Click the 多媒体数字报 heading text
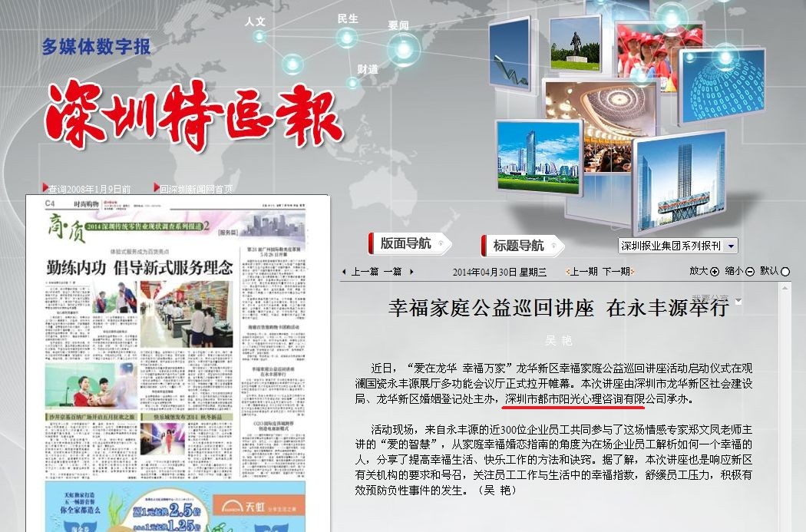This screenshot has height=532, width=806. pos(96,47)
